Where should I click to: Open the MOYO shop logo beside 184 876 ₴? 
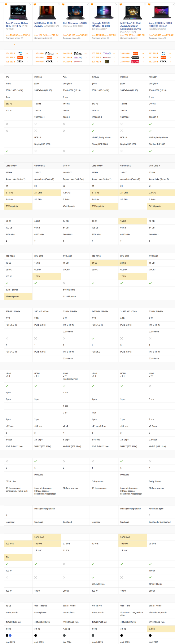pyautogui.click(x=20, y=53)
